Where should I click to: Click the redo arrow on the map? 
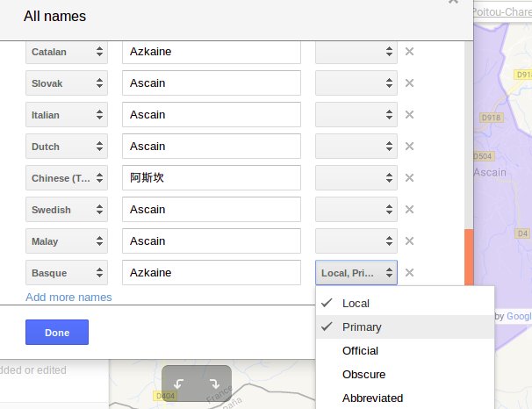(214, 384)
